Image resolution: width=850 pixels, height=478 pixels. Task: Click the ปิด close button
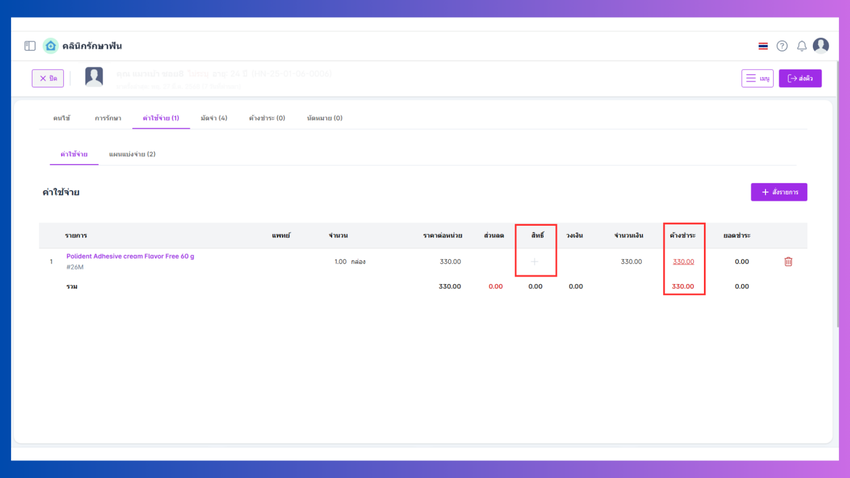pos(48,78)
